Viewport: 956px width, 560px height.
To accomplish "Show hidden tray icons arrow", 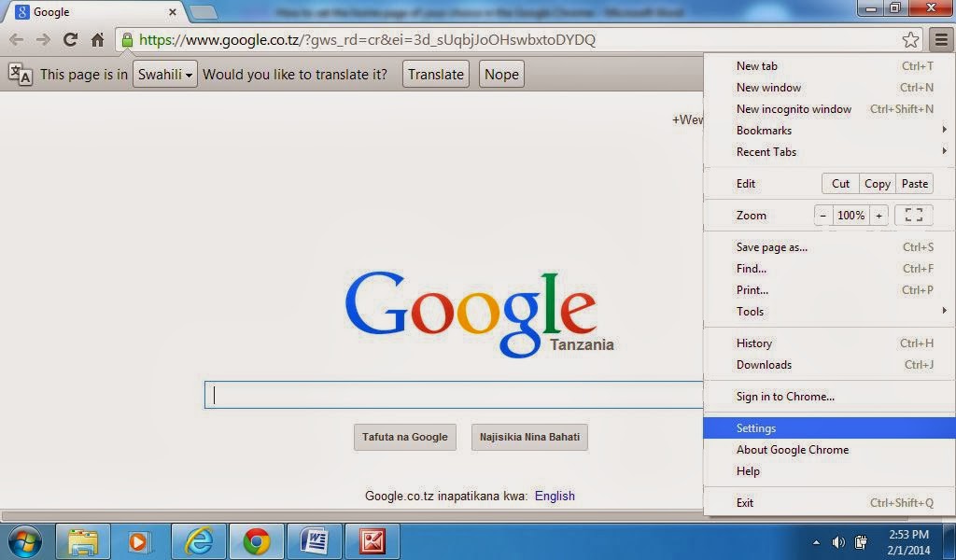I will (816, 542).
